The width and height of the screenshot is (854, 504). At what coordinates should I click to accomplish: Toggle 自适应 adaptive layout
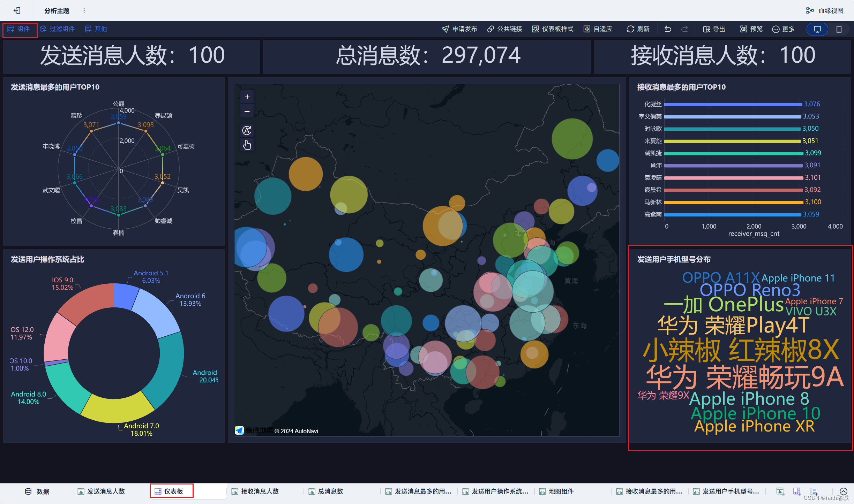click(598, 29)
